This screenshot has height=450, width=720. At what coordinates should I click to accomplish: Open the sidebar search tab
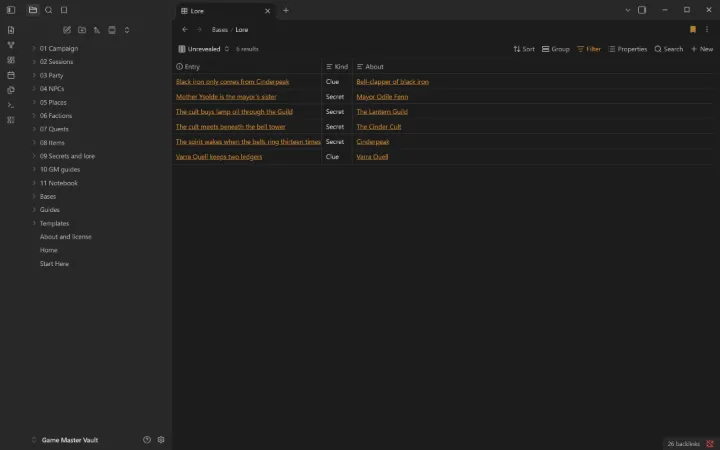coord(49,10)
